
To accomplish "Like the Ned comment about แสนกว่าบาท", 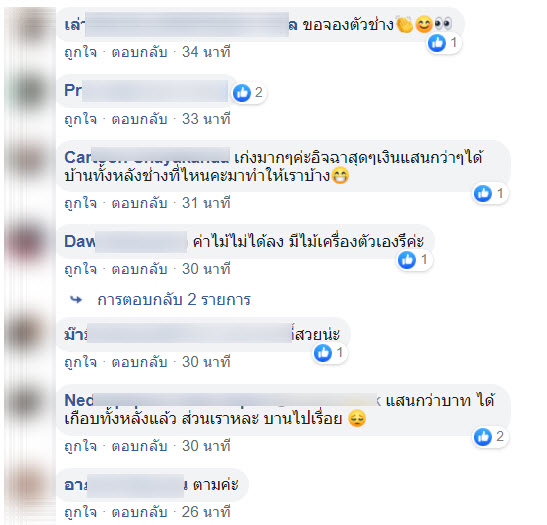I will pos(81,446).
